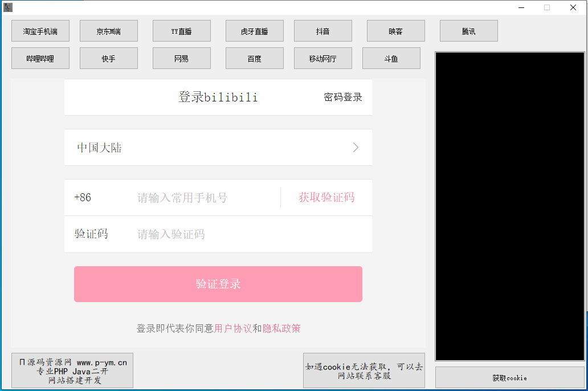Close the application window

pos(573,7)
